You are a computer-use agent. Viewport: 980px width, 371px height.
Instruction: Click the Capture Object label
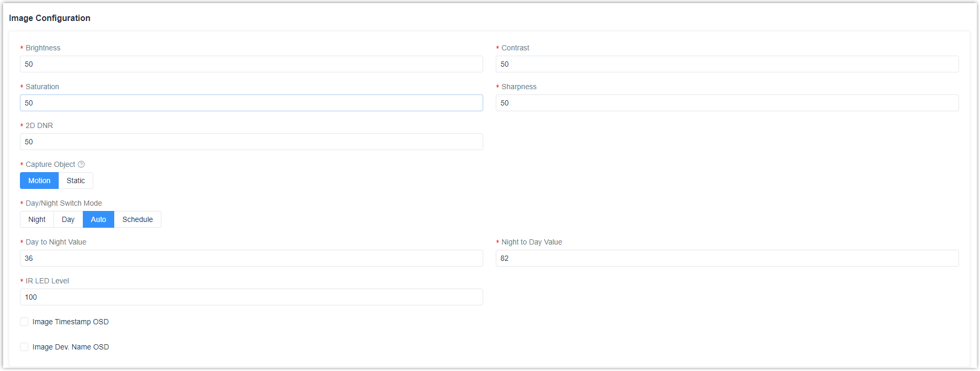tap(50, 164)
